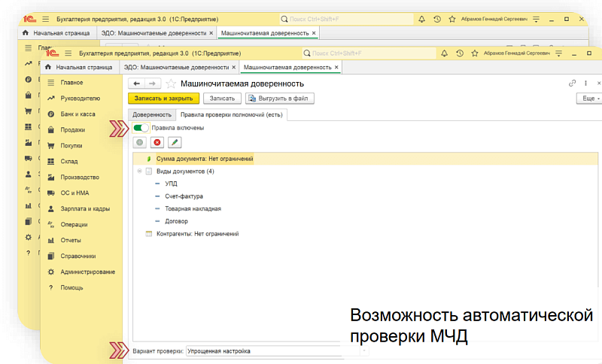The height and width of the screenshot is (364, 602).
Task: Go back with the left arrow button
Action: click(x=136, y=83)
